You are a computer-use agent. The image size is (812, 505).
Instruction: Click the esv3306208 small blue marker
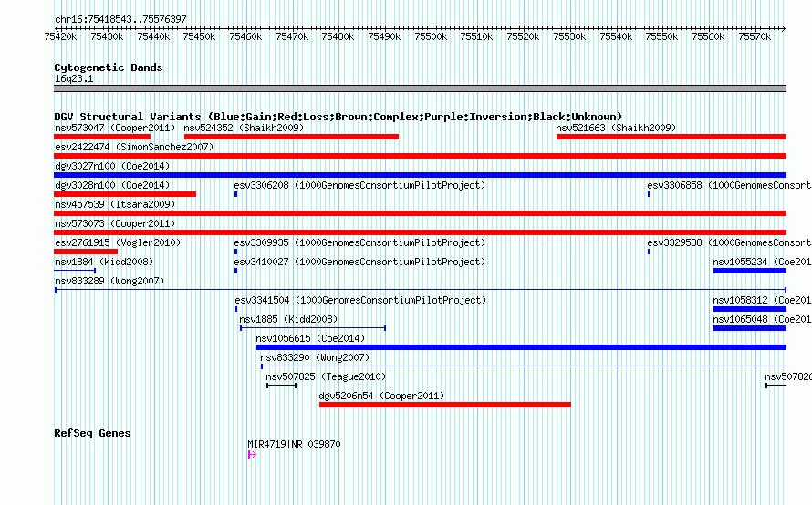click(x=235, y=194)
